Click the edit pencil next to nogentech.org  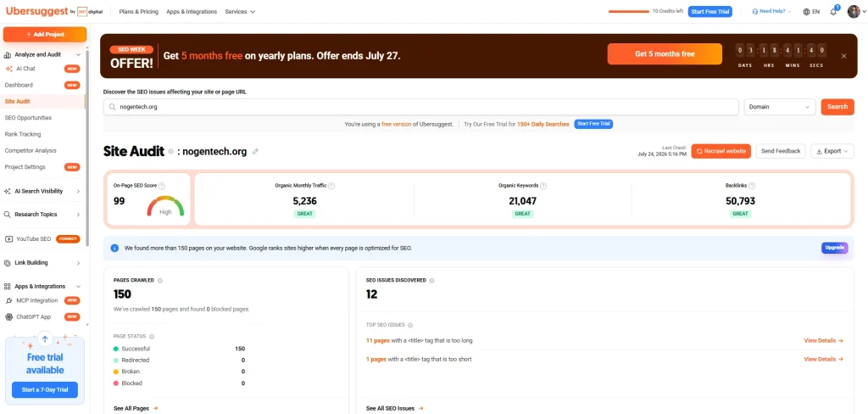click(x=255, y=151)
